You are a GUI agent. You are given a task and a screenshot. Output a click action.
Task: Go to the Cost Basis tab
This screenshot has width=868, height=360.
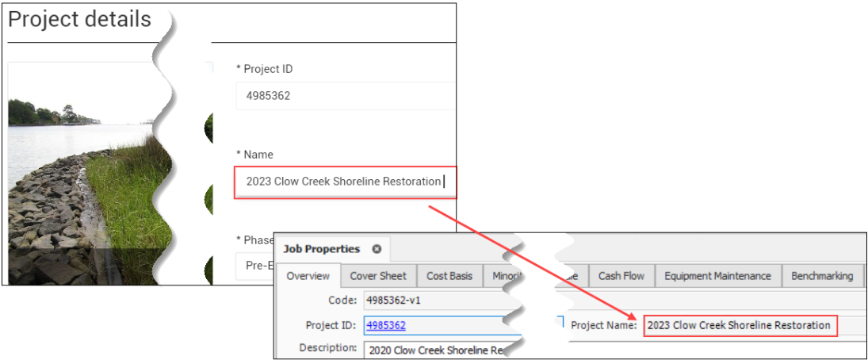click(449, 276)
